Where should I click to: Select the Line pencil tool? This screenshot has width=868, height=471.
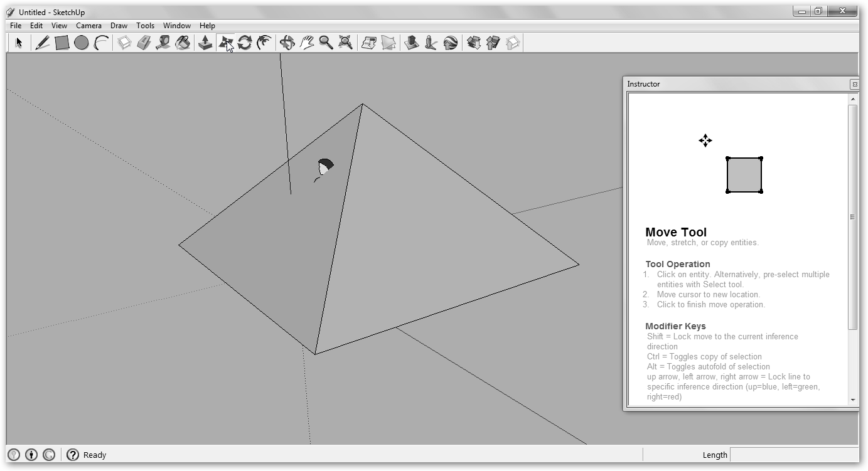pyautogui.click(x=42, y=43)
